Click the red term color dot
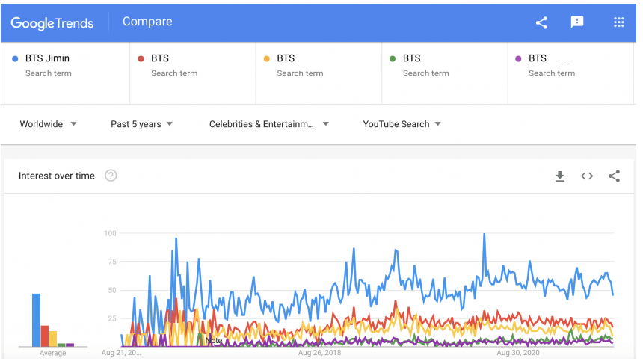Screen dimensions: 643x364 coord(141,58)
